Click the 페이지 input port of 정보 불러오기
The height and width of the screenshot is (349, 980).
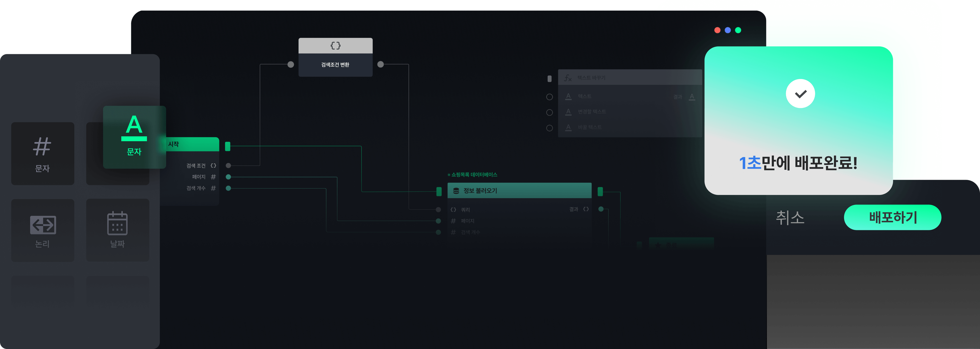point(438,221)
